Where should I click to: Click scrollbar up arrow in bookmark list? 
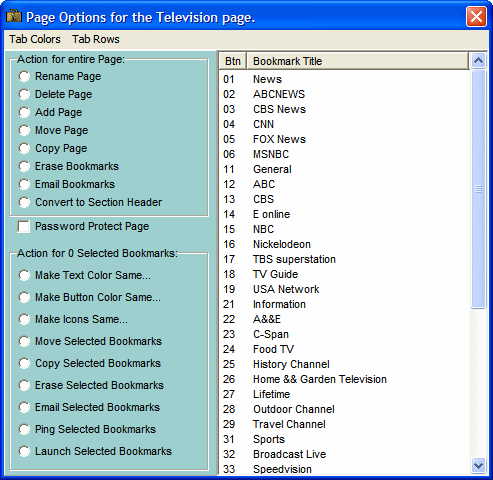(x=478, y=60)
